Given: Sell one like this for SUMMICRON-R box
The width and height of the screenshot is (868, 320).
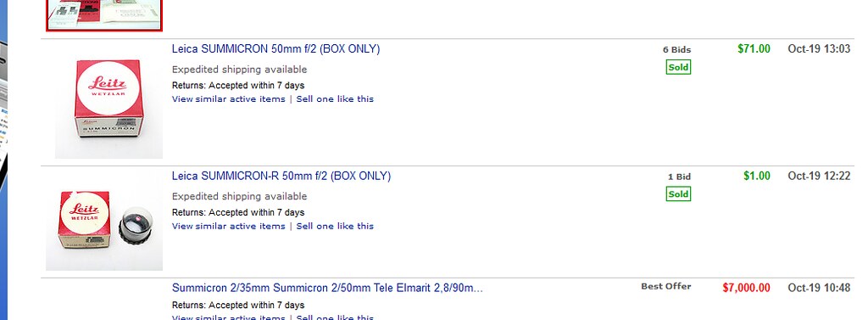Looking at the screenshot, I should 335,227.
